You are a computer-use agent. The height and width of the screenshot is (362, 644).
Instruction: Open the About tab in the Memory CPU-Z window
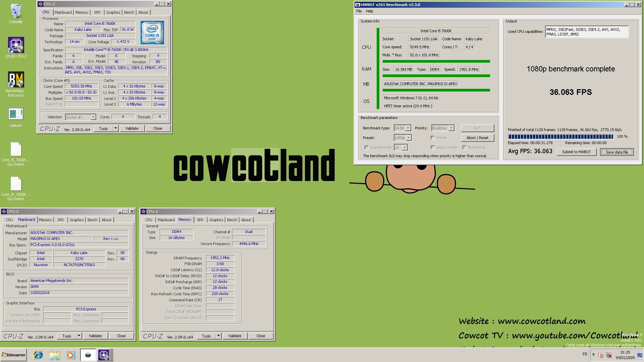(x=246, y=220)
